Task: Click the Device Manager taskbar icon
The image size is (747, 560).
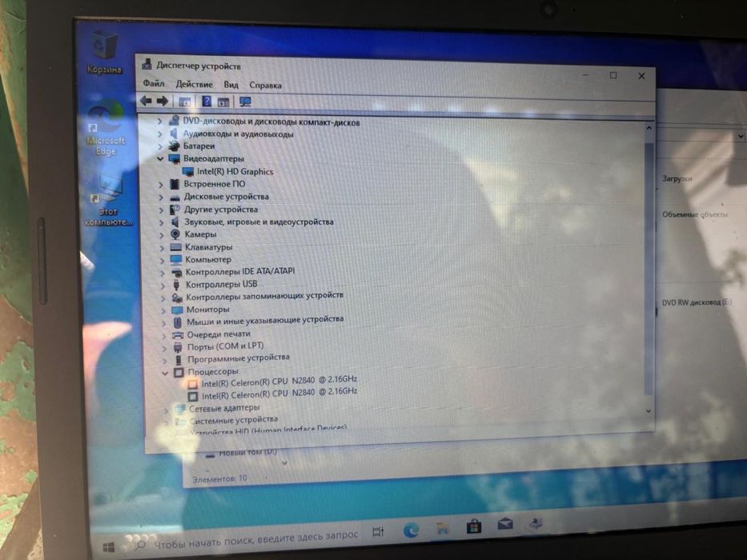Action: [x=536, y=523]
